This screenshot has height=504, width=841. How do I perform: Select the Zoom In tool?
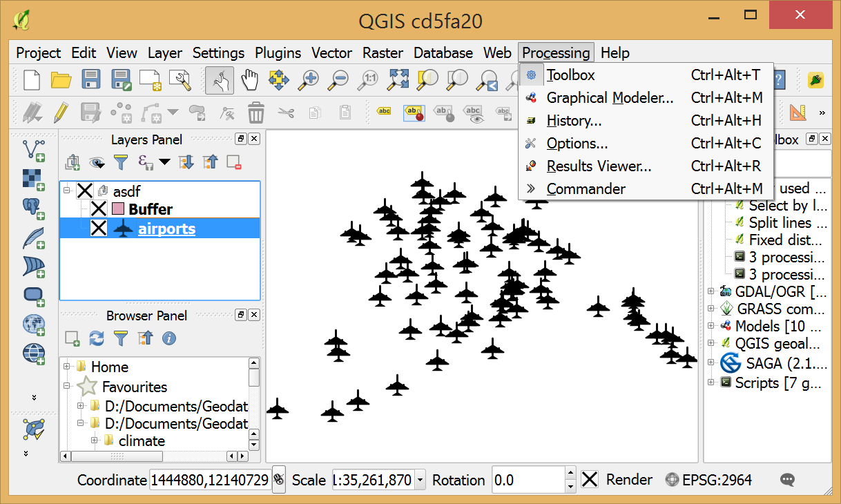pyautogui.click(x=308, y=80)
